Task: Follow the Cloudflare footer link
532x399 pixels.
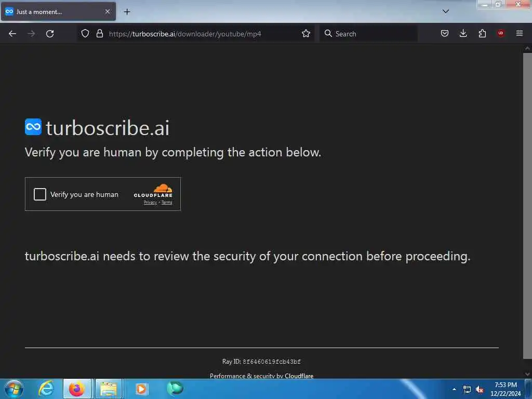Action: pyautogui.click(x=299, y=376)
